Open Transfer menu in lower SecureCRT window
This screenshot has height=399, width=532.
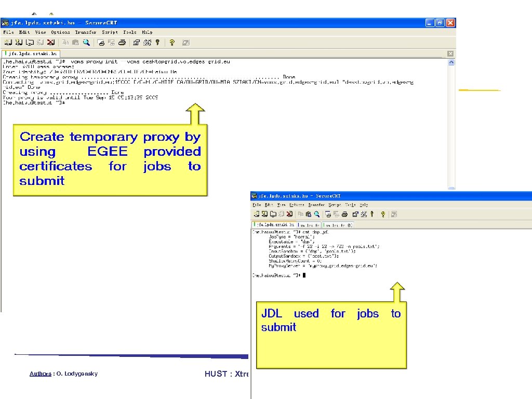pos(316,205)
